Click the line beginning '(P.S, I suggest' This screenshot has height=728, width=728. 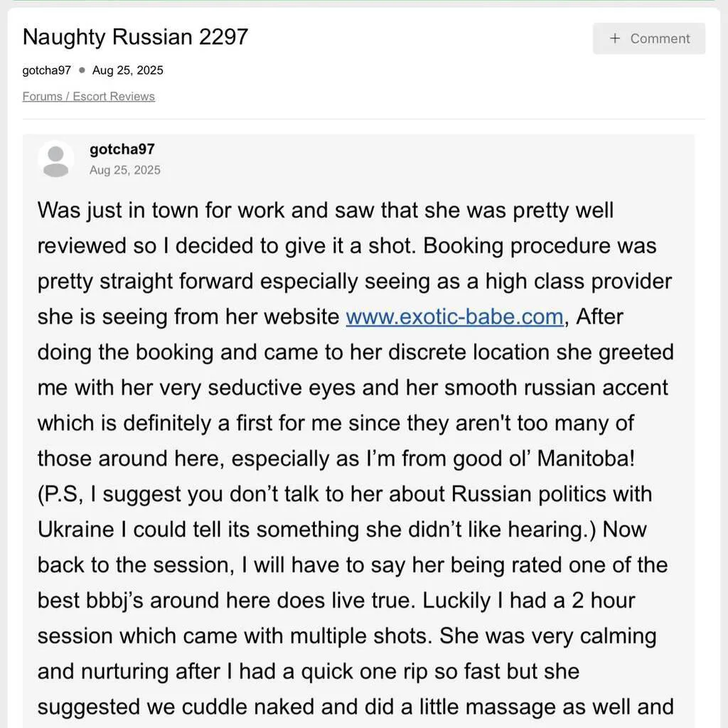pos(344,494)
